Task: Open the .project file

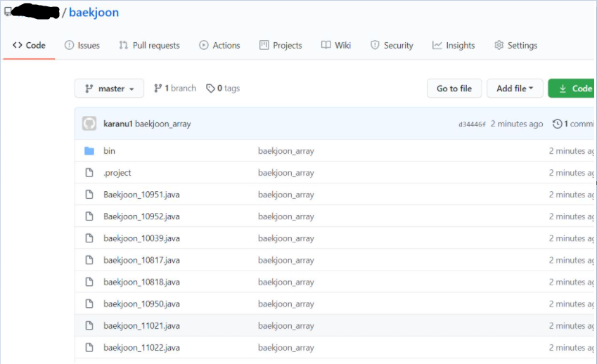Action: (x=117, y=173)
